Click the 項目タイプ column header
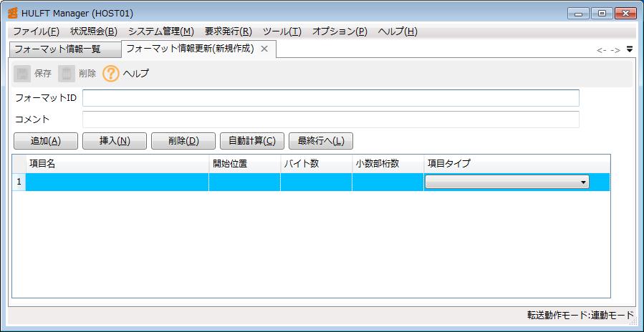The width and height of the screenshot is (644, 332). point(516,164)
